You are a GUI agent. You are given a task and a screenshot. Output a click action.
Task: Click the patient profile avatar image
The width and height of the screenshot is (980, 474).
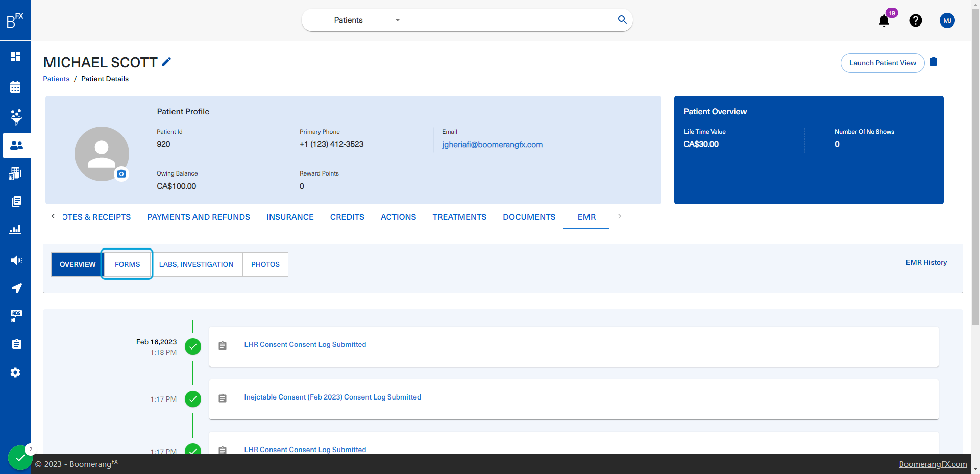(102, 154)
